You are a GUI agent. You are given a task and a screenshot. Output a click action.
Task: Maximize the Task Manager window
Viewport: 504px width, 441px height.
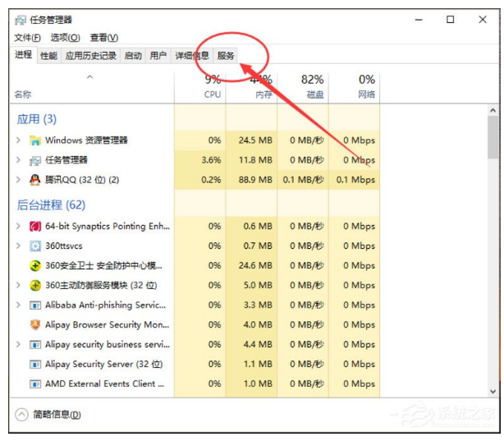[451, 20]
